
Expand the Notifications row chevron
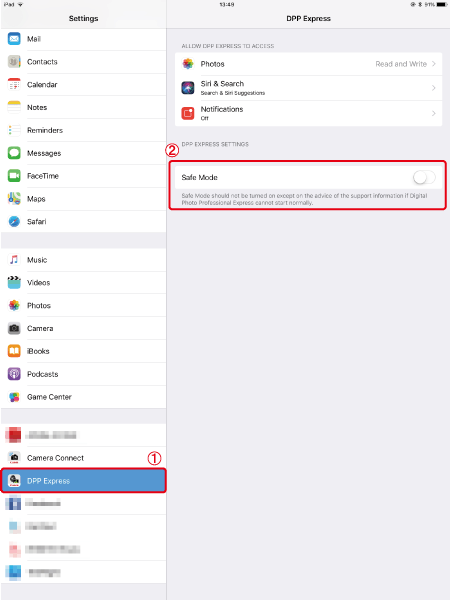tap(434, 113)
